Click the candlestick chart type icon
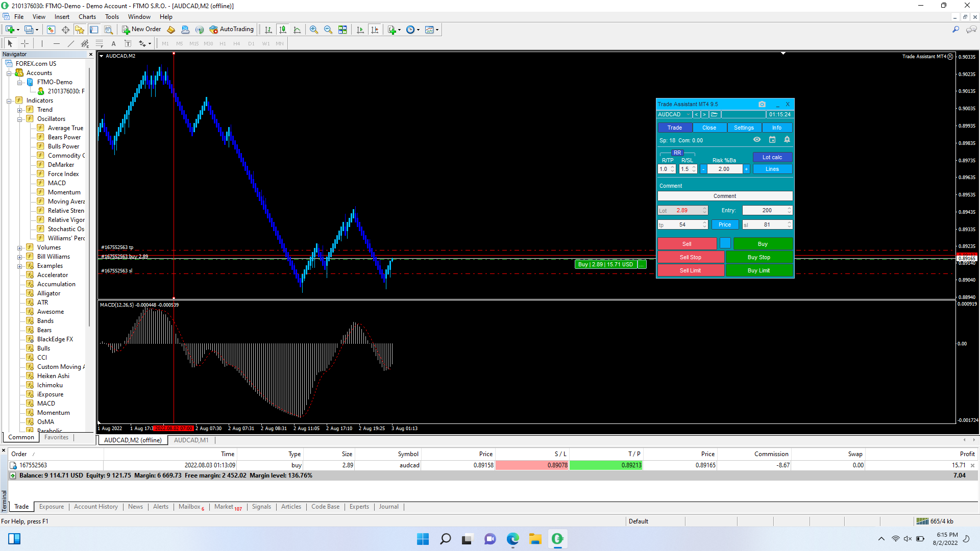Screen dimensions: 980x551 pos(282,30)
